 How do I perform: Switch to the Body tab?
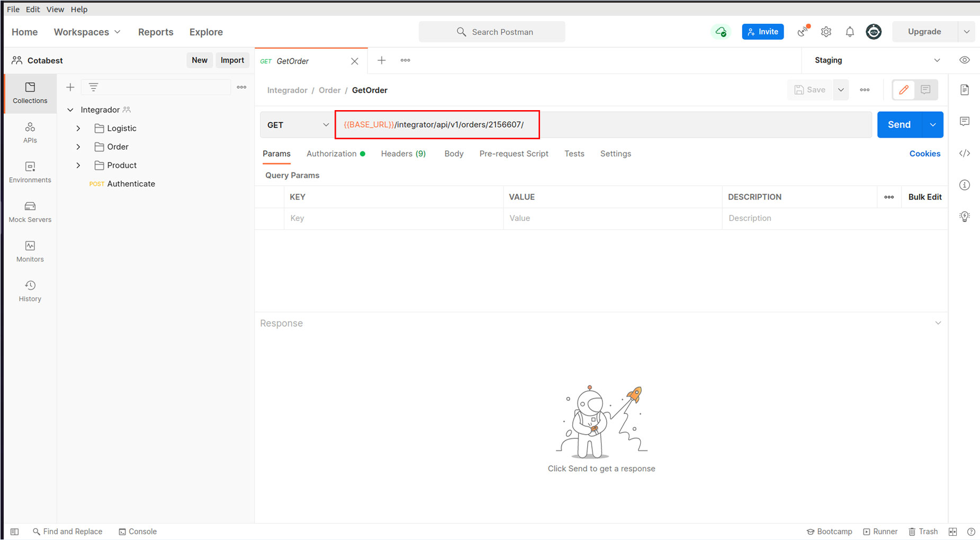pyautogui.click(x=454, y=154)
